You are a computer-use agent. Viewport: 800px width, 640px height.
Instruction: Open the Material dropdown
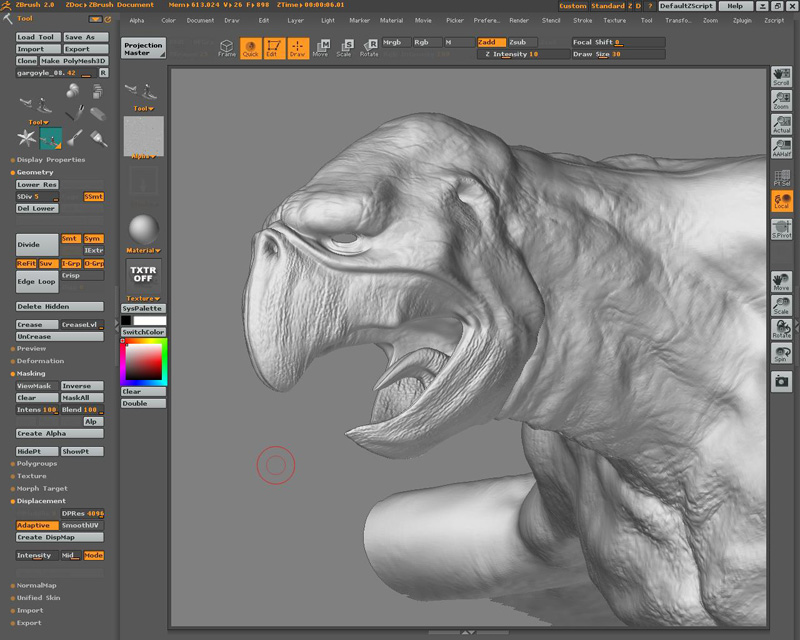[x=143, y=251]
